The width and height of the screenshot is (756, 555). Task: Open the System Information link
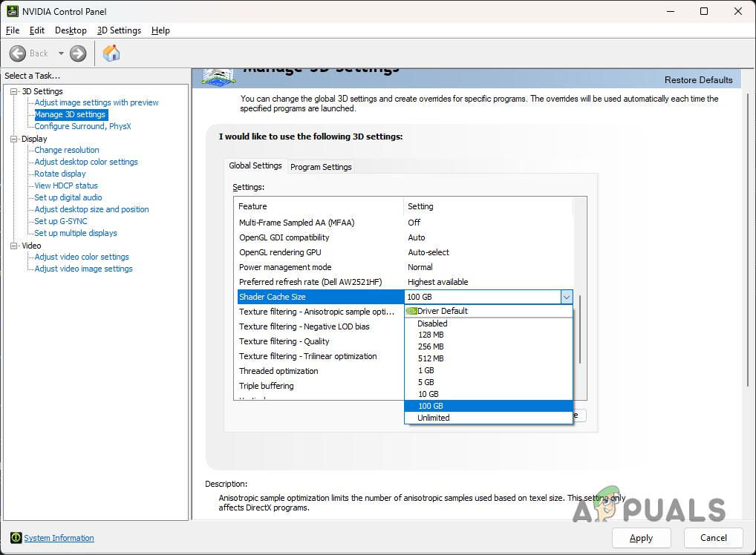[59, 538]
